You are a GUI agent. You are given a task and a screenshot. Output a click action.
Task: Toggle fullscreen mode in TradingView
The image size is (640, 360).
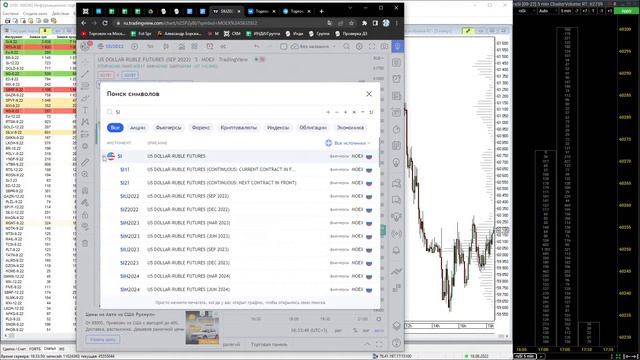pos(372,47)
